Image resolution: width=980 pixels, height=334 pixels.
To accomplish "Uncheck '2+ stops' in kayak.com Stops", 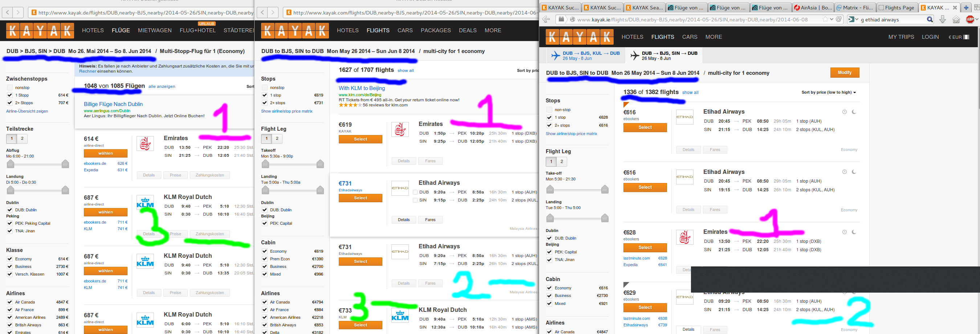I will [264, 103].
